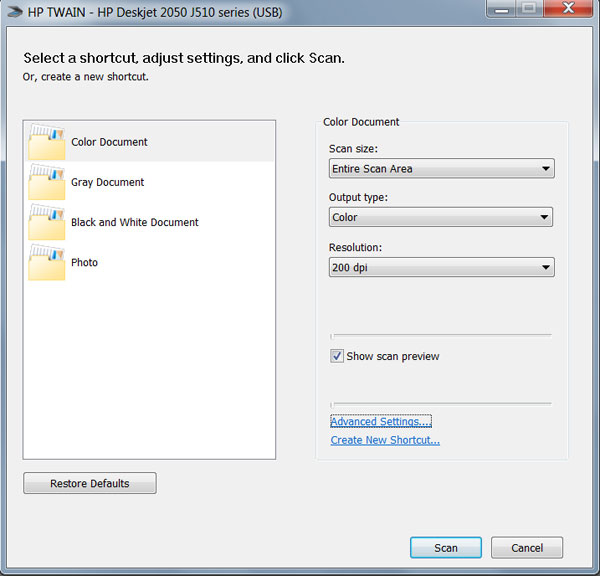Open the Scan size dropdown
600x576 pixels.
click(x=442, y=168)
